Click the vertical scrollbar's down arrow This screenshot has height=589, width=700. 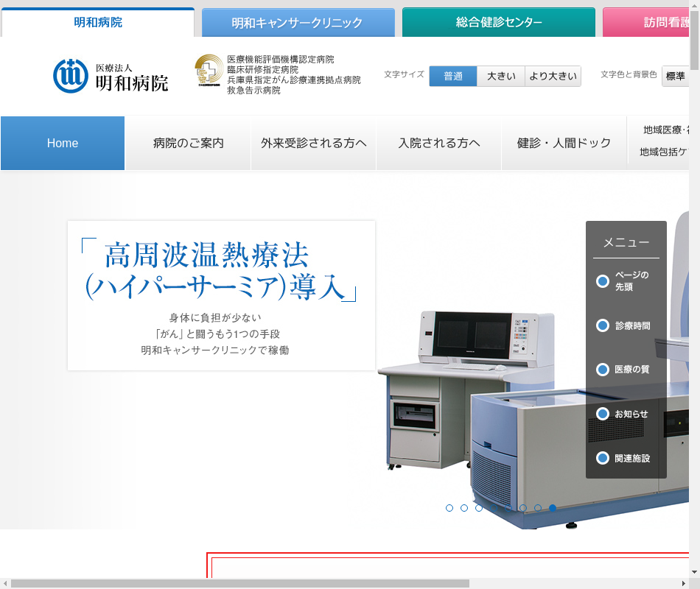[x=694, y=572]
